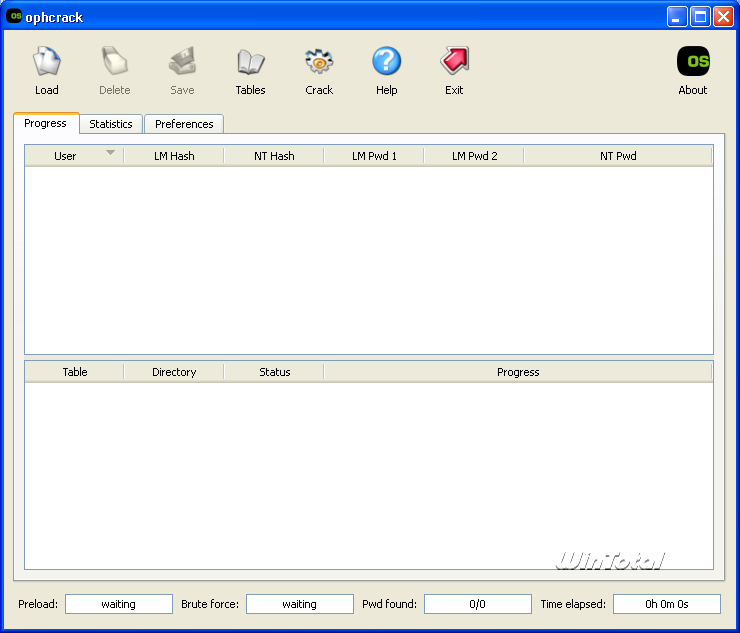This screenshot has width=740, height=633.
Task: Quit using the Exit arrow icon
Action: (x=455, y=63)
